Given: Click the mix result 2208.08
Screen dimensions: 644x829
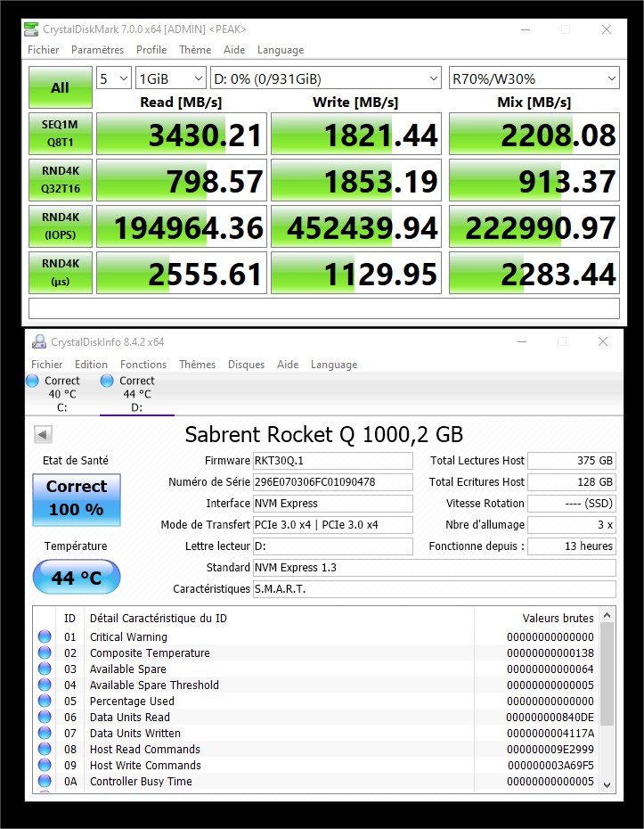Looking at the screenshot, I should (534, 134).
